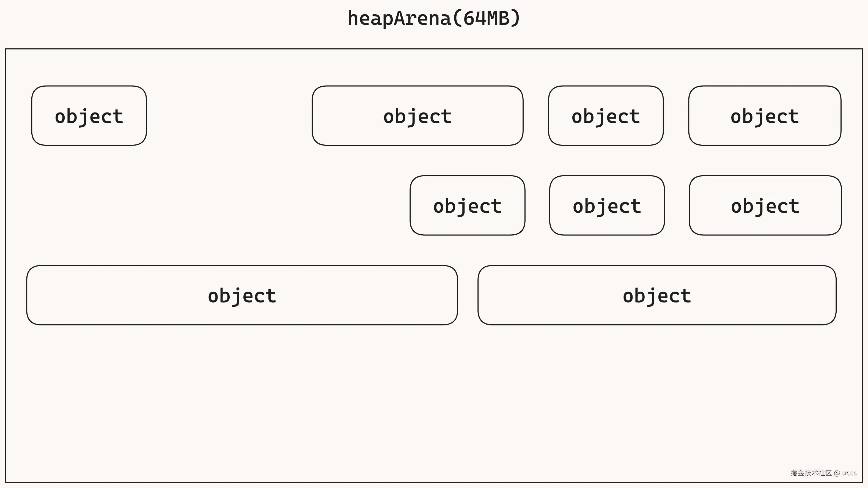Screen dimensions: 868x488
Task: Click the long bottom-left object box
Action: [x=242, y=295]
